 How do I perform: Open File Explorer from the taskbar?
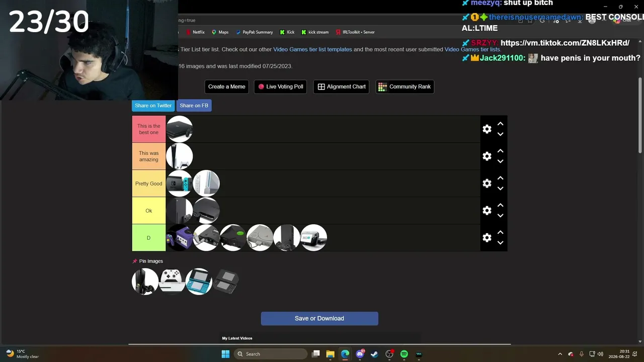[x=331, y=354]
